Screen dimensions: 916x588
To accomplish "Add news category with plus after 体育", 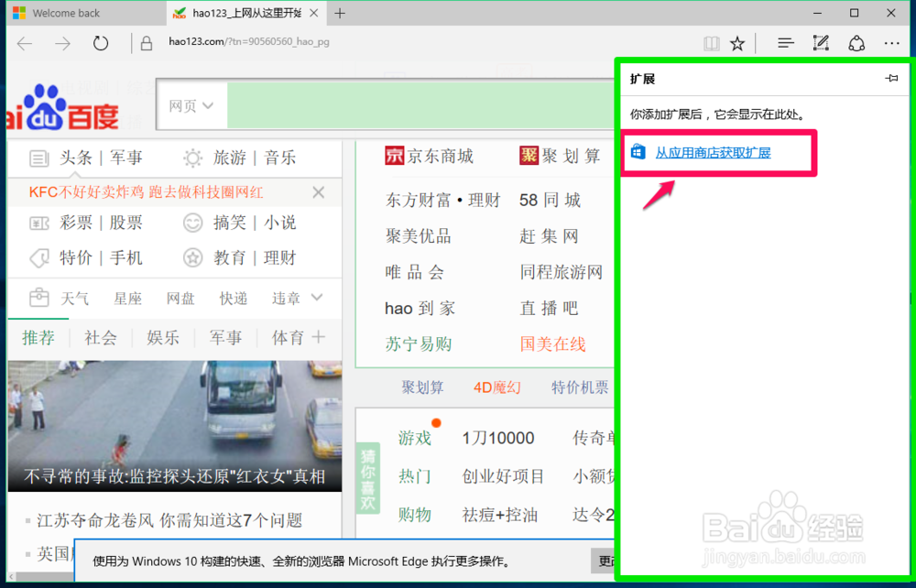I will 319,337.
